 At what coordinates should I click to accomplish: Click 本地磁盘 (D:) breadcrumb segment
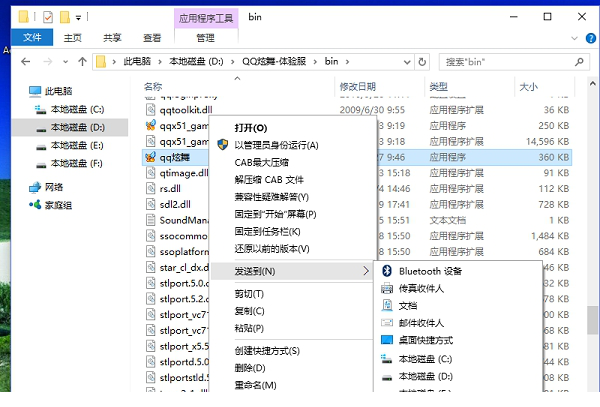click(196, 62)
